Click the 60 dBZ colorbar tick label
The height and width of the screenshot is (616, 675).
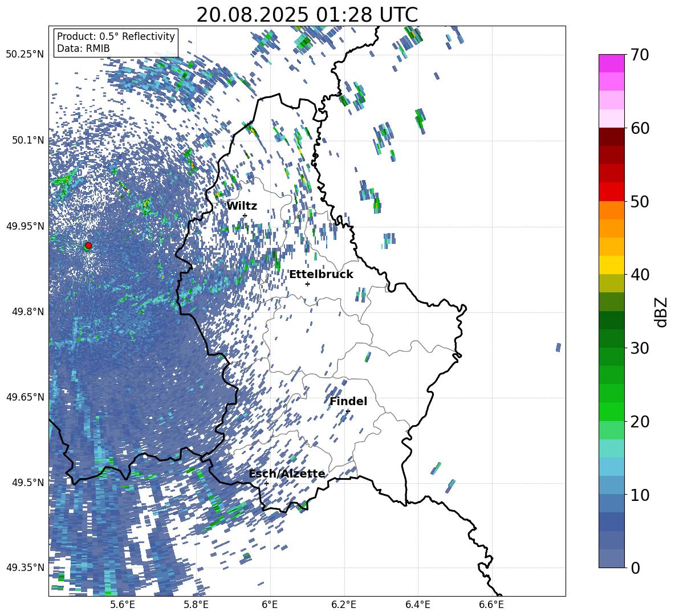click(640, 128)
